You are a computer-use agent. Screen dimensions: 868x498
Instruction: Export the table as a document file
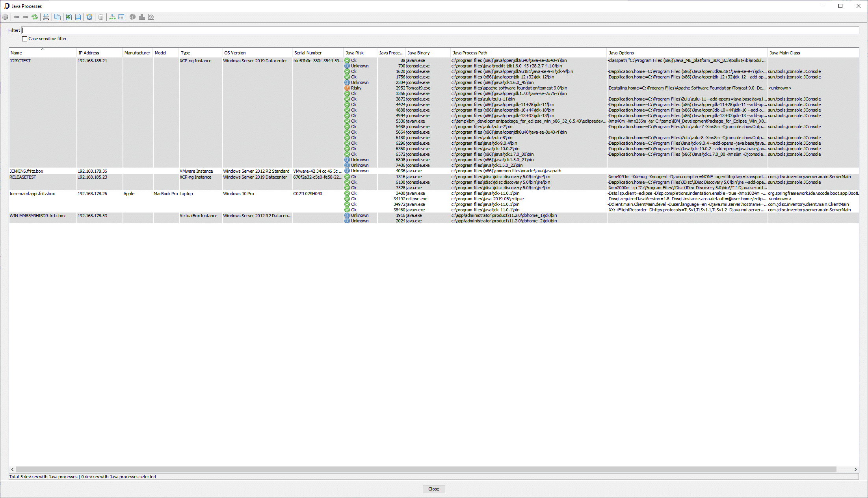click(x=78, y=17)
